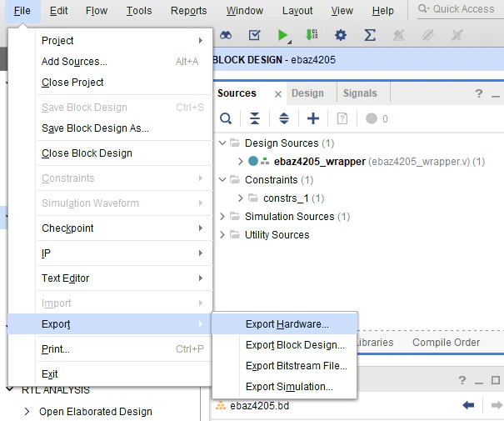Image resolution: width=504 pixels, height=421 pixels.
Task: Expand the Utility Sources folder
Action: 222,235
